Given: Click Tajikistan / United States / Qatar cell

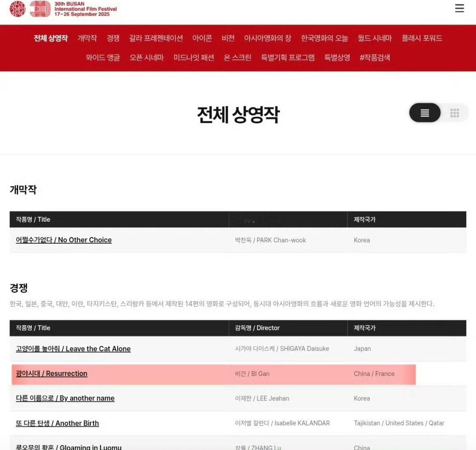Looking at the screenshot, I should [x=399, y=423].
